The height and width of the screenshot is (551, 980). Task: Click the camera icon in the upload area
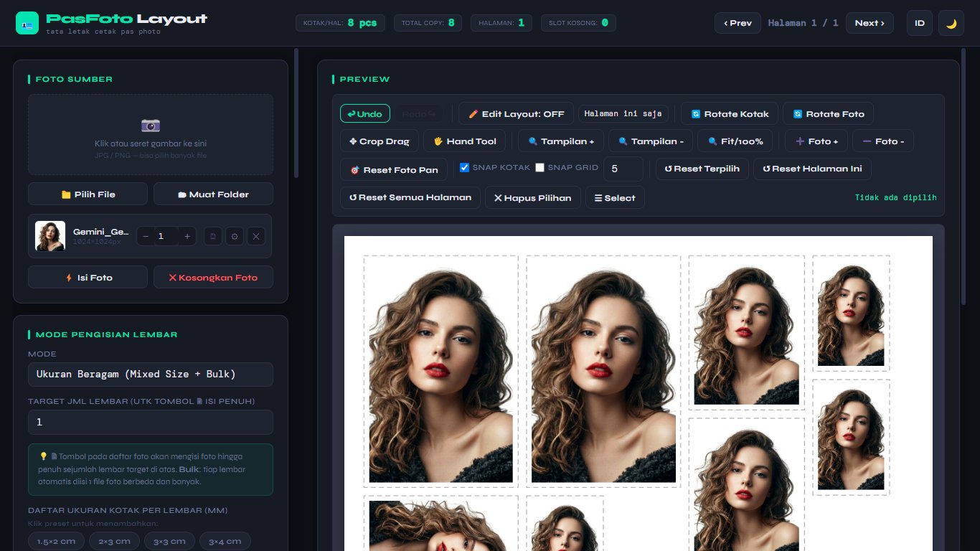pyautogui.click(x=151, y=125)
